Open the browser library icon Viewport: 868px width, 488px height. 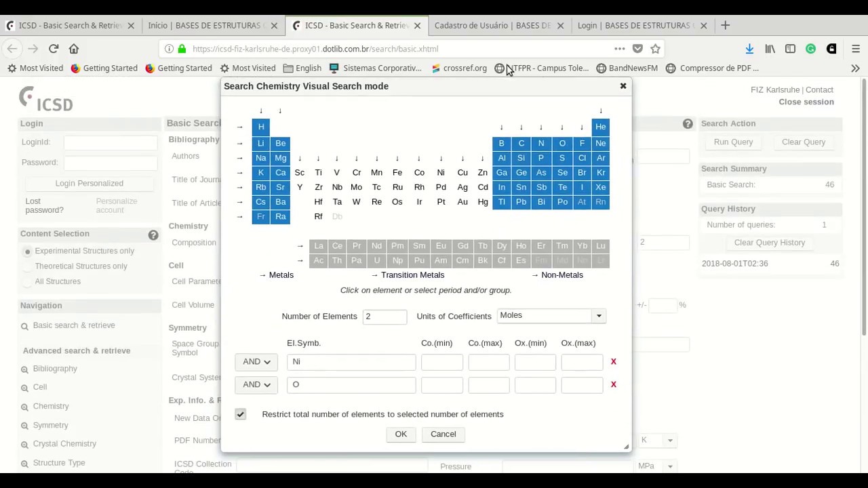coord(770,49)
